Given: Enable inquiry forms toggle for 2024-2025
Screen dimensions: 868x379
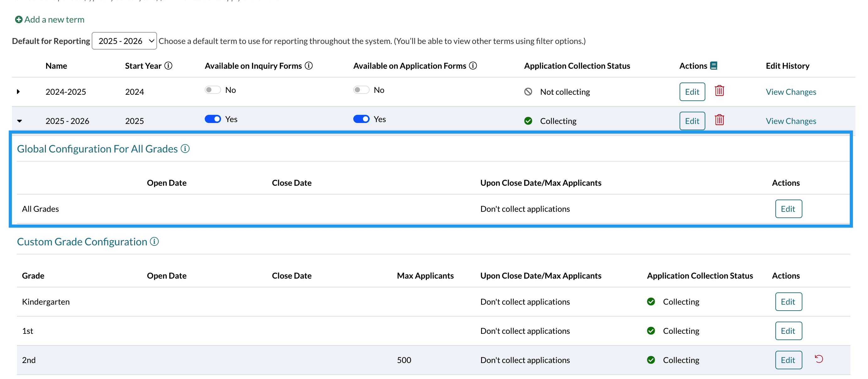Looking at the screenshot, I should coord(213,90).
